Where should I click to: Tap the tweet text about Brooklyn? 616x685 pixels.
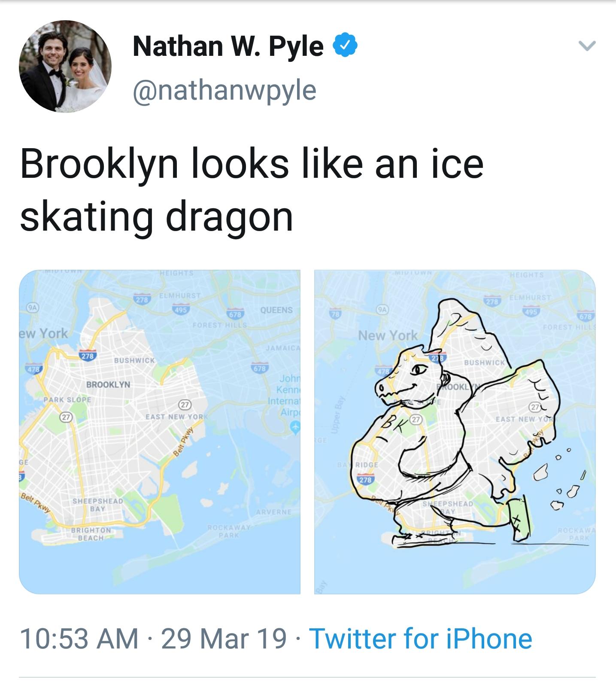(253, 189)
